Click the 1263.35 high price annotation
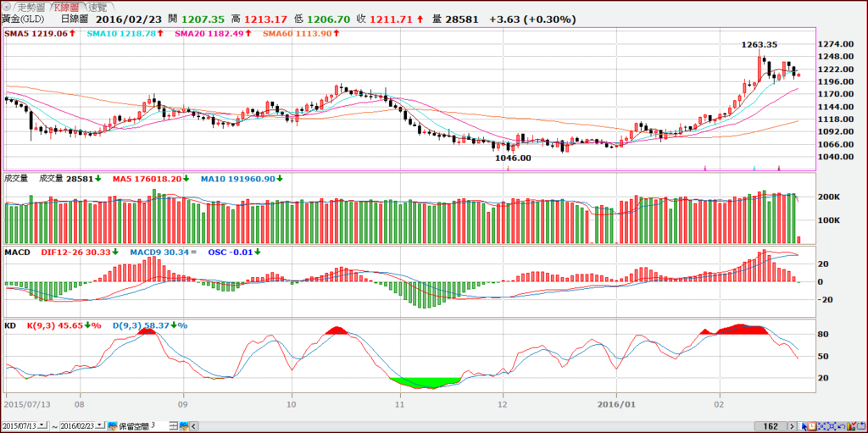868x433 pixels. pyautogui.click(x=760, y=45)
